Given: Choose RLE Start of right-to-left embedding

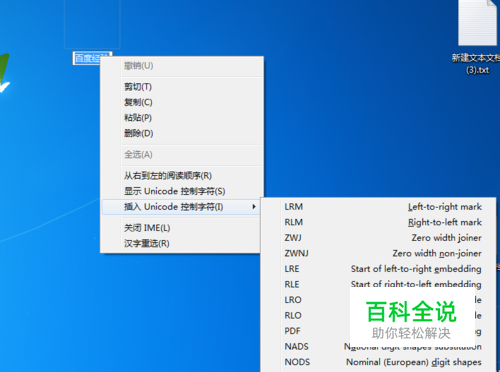Looking at the screenshot, I should (x=378, y=284).
